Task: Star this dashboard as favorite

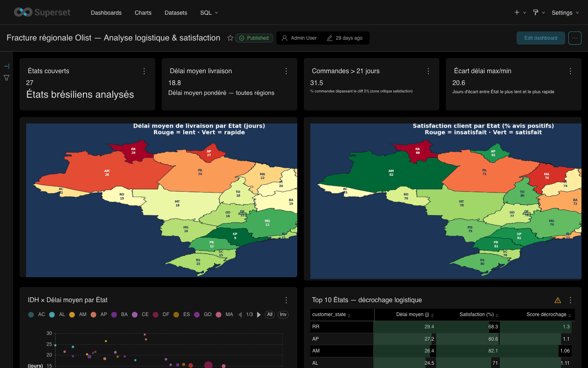Action: pyautogui.click(x=230, y=38)
